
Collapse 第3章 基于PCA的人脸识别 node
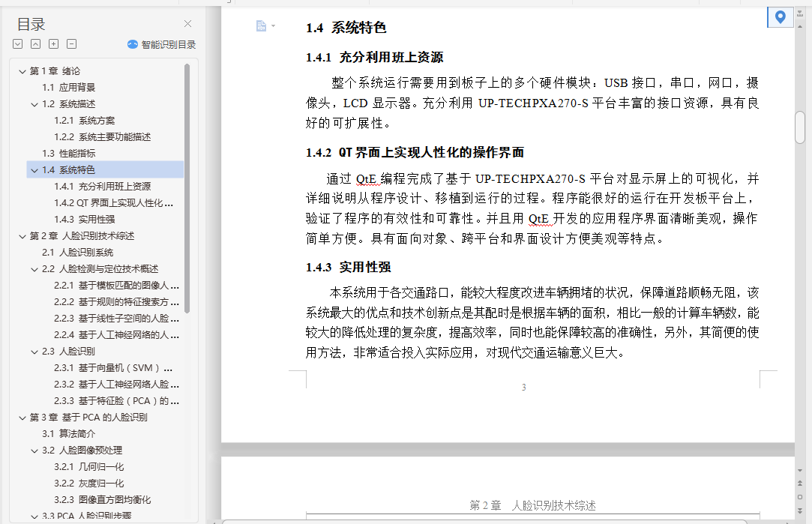(x=22, y=418)
